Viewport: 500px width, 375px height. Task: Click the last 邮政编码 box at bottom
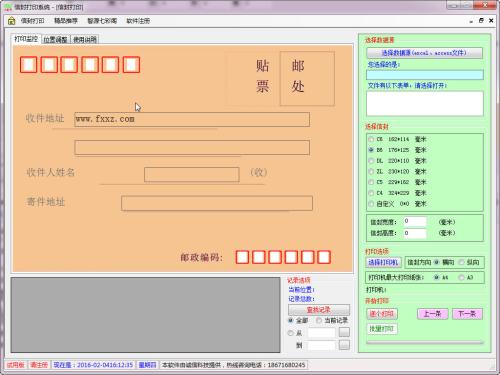click(x=324, y=257)
